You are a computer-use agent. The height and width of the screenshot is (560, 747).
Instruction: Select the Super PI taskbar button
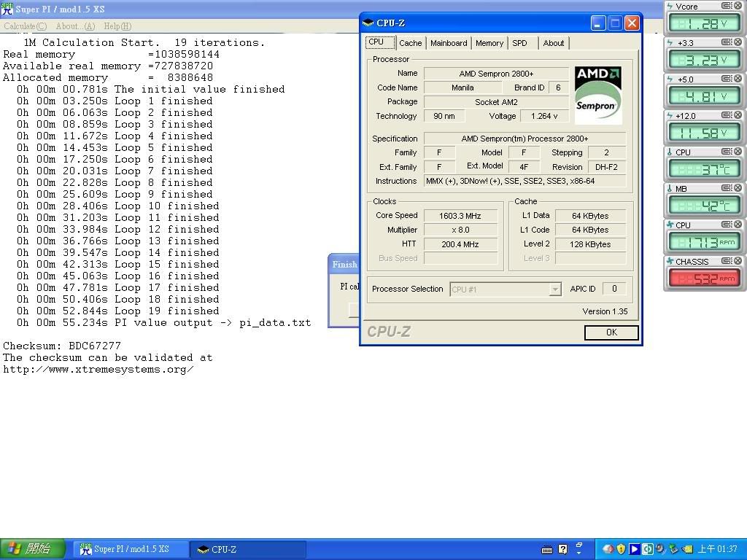130,549
